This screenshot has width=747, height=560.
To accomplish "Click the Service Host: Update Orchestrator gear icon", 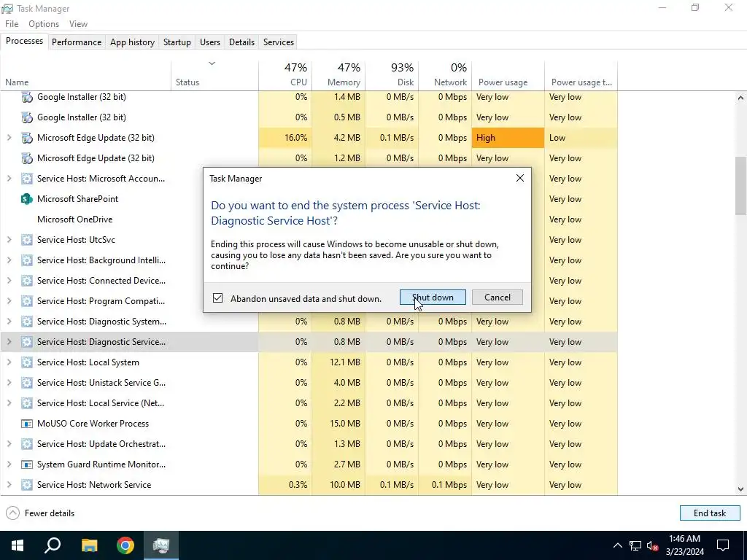I will (x=27, y=444).
